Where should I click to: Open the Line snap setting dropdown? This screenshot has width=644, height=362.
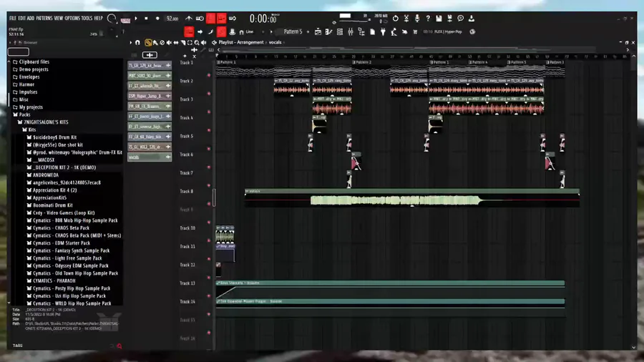(251, 32)
